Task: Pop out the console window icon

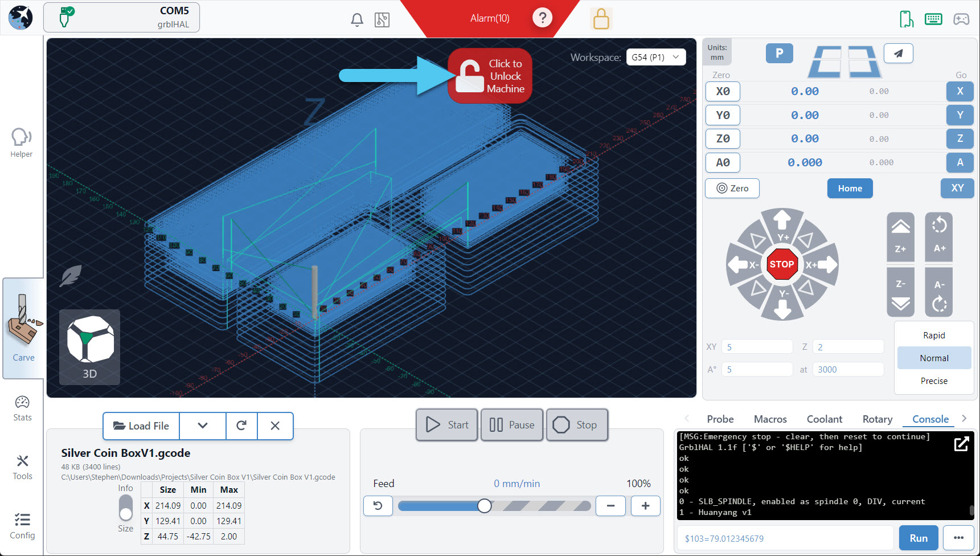Action: click(961, 444)
